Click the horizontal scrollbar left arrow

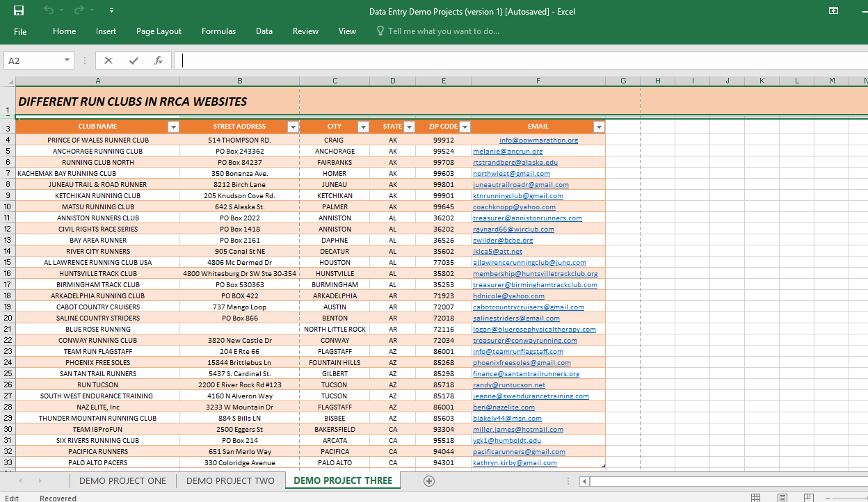pyautogui.click(x=585, y=481)
